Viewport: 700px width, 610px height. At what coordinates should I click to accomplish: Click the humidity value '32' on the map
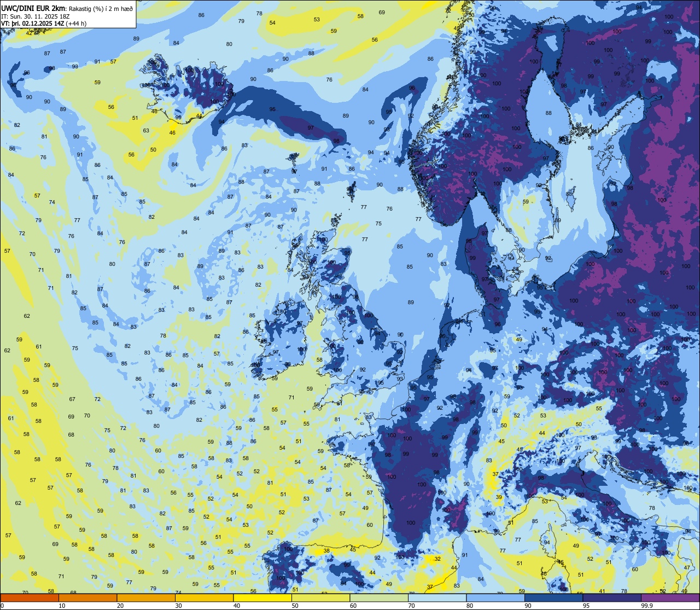click(437, 559)
